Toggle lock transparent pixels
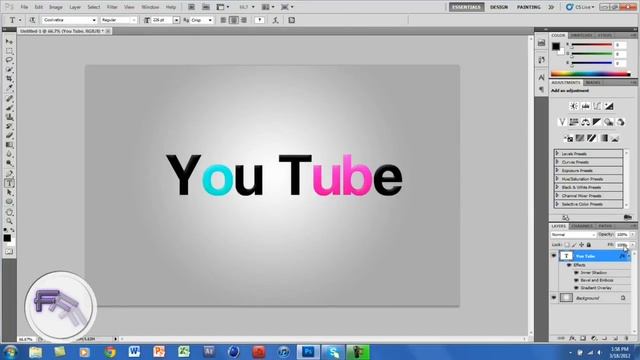This screenshot has height=360, width=640. tap(567, 245)
